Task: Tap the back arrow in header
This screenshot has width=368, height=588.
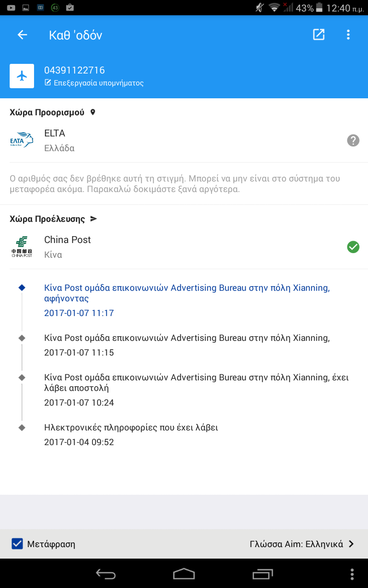Action: coord(22,35)
